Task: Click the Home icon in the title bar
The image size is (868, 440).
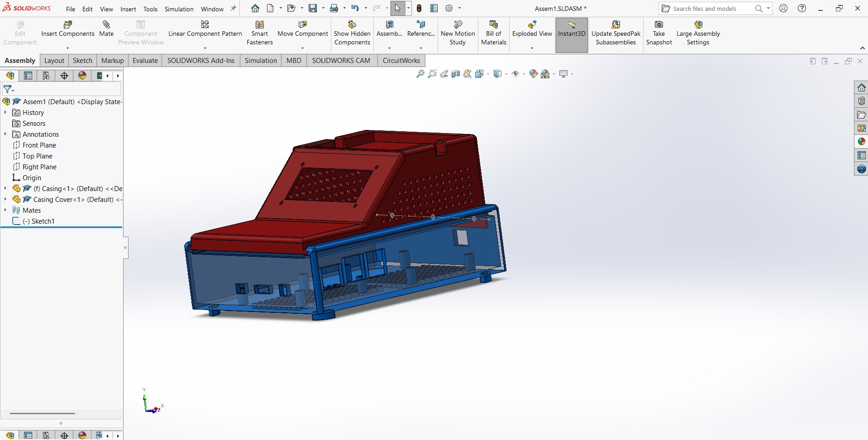Action: coord(255,8)
